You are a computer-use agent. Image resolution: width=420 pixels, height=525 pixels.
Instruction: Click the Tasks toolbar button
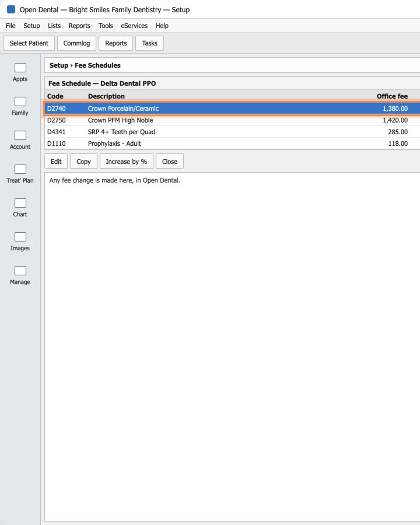tap(150, 43)
